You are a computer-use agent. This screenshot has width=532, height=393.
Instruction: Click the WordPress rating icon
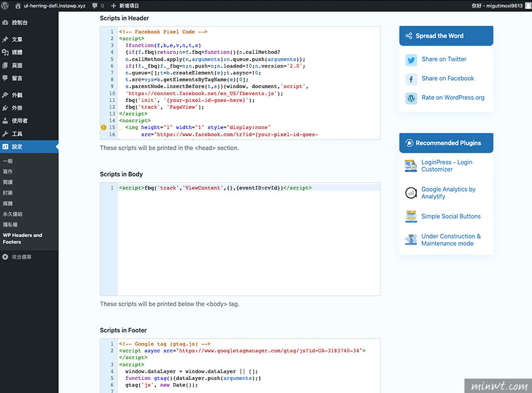(411, 98)
